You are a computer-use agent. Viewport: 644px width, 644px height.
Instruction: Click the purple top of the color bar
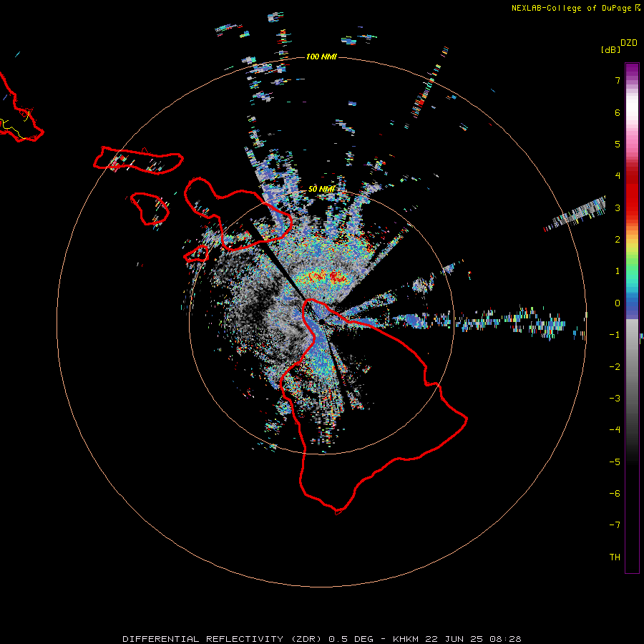point(632,71)
